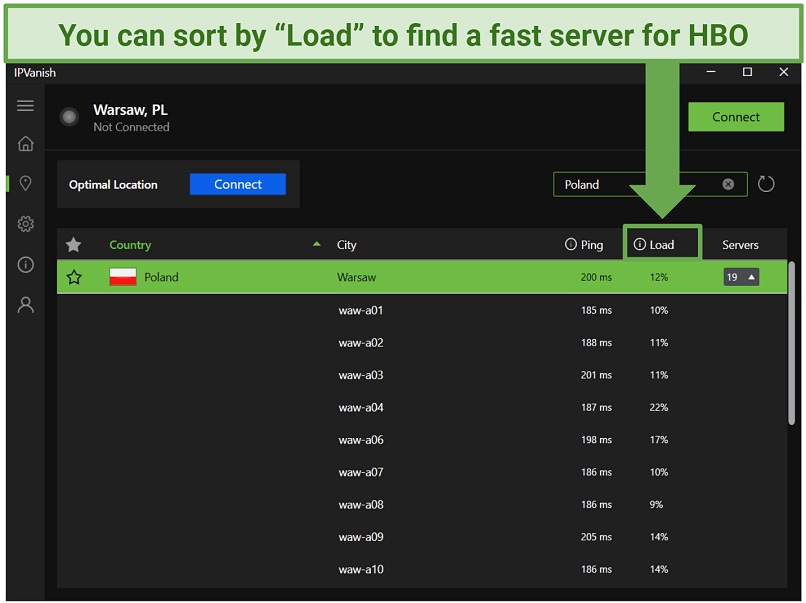Clear the Poland search text
This screenshot has width=806, height=603.
tap(728, 184)
